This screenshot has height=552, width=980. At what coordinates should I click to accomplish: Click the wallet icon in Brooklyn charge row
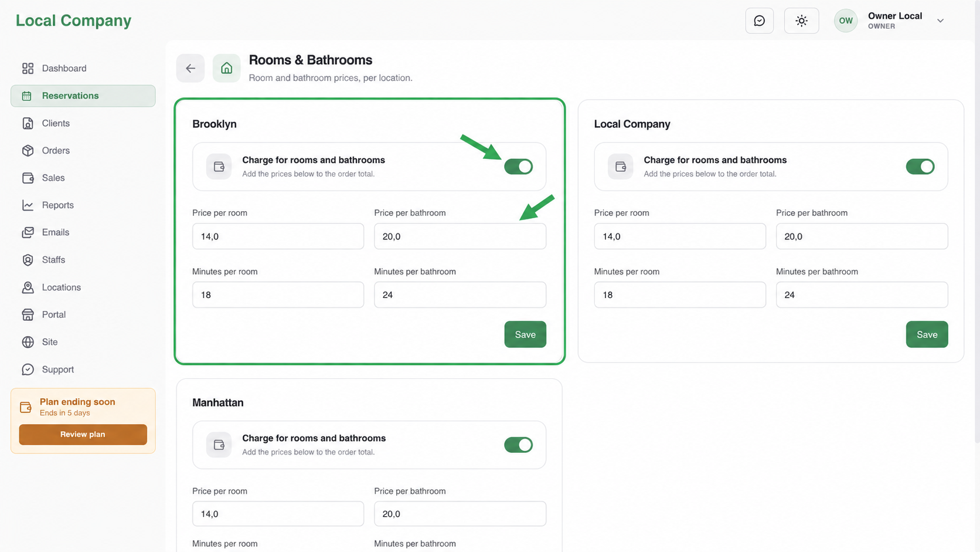tap(219, 167)
